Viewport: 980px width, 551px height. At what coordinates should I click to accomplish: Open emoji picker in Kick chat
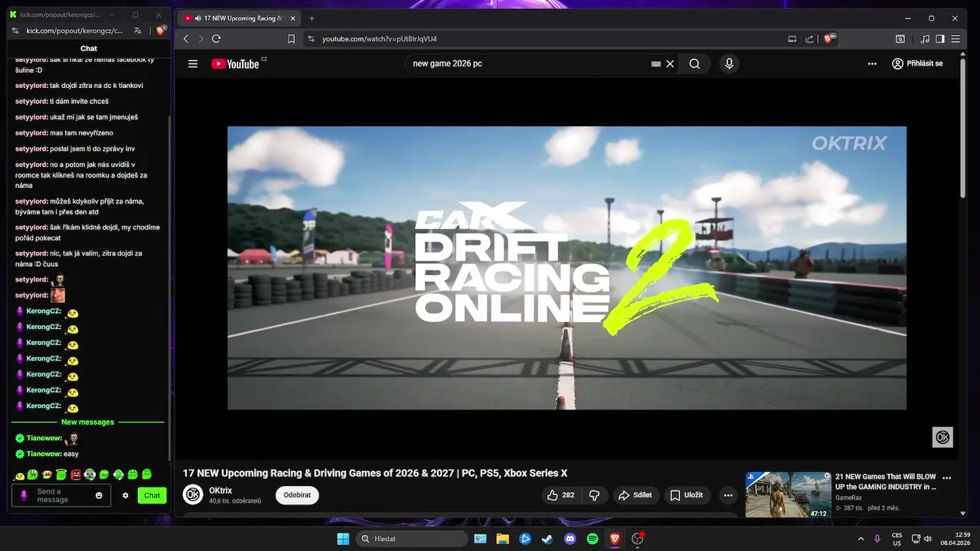pyautogui.click(x=99, y=495)
